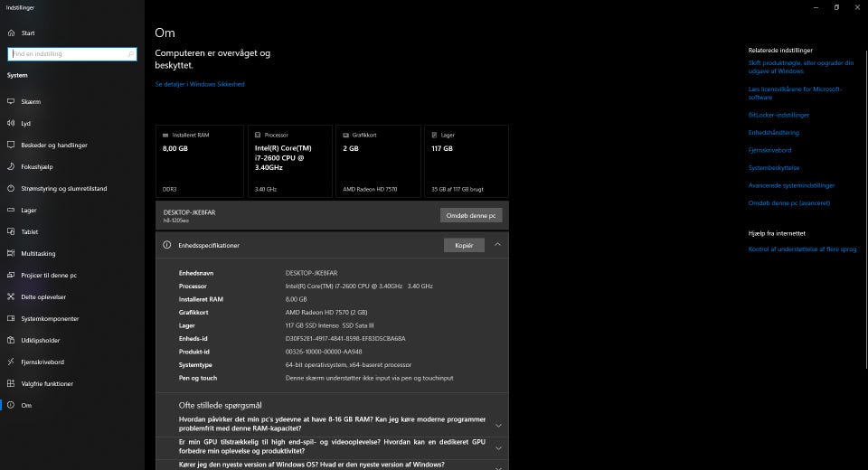The width and height of the screenshot is (868, 470).
Task: Click the Systemkomponenter icon
Action: coord(11,318)
